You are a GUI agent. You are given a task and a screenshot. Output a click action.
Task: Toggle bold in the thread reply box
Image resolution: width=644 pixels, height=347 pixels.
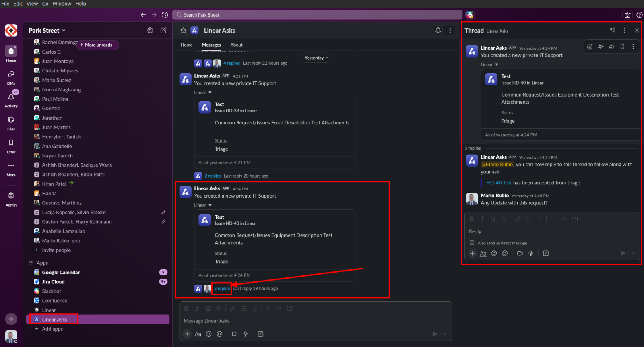[472, 219]
